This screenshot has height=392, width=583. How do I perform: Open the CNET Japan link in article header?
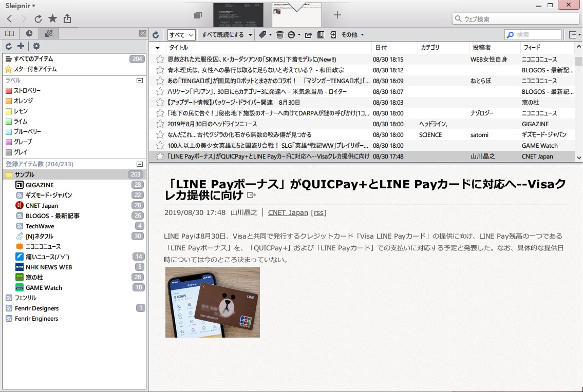point(288,212)
